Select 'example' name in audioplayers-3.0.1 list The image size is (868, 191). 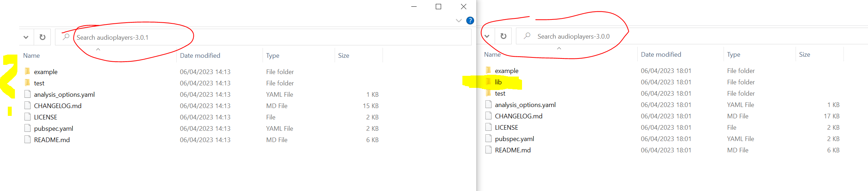pos(46,72)
